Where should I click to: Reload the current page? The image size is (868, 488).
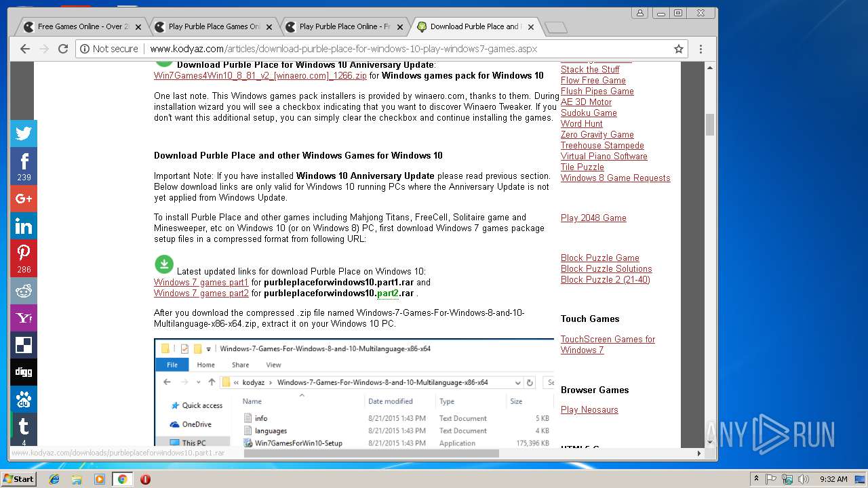point(63,49)
